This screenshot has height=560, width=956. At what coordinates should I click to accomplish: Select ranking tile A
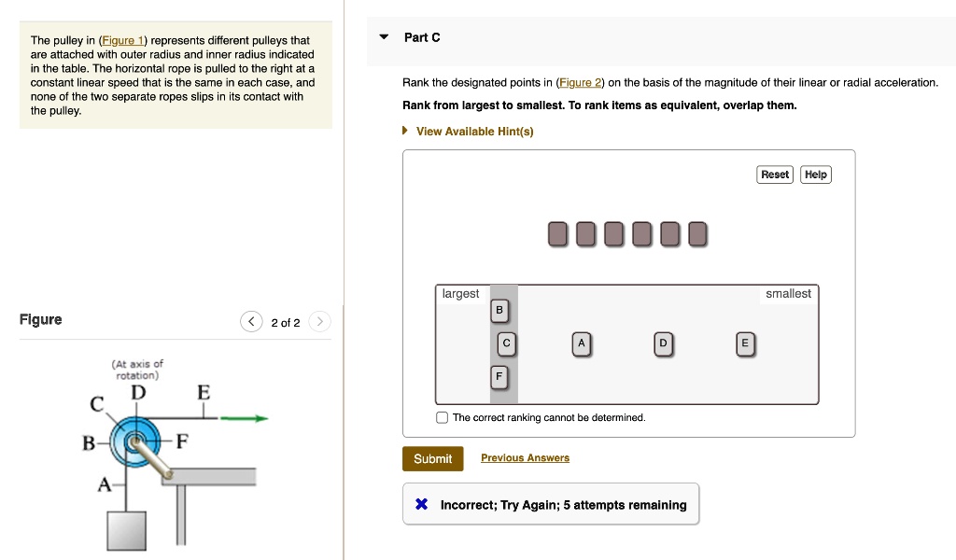(581, 343)
